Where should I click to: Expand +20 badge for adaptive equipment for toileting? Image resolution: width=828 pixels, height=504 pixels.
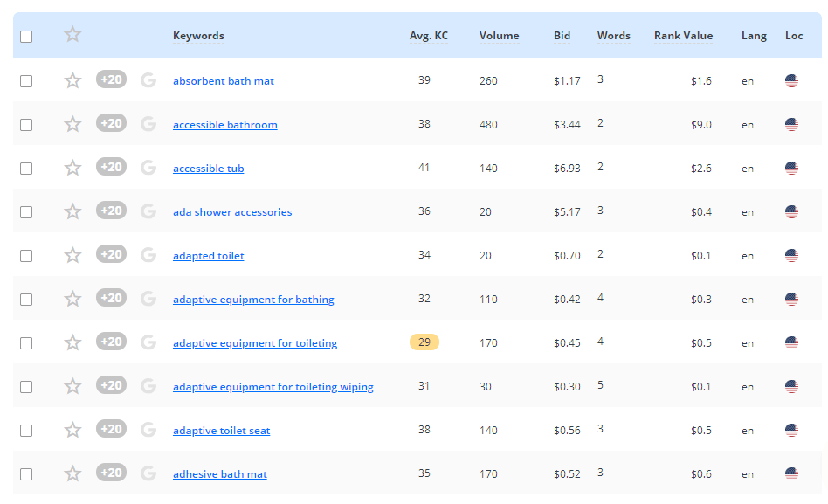click(111, 342)
